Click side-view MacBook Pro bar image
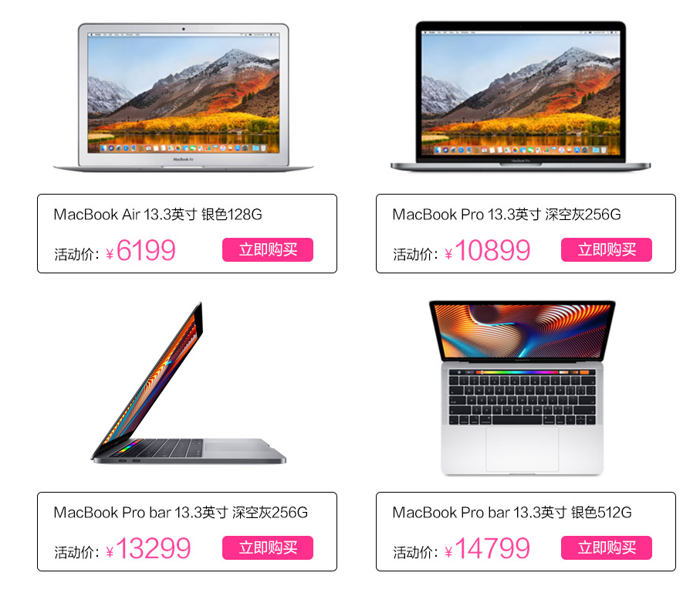The width and height of the screenshot is (700, 593). (x=188, y=383)
